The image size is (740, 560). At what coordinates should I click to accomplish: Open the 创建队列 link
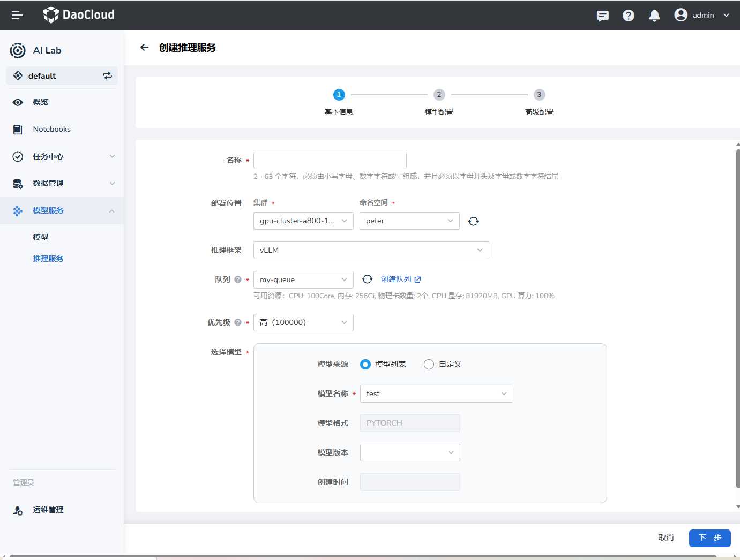tap(400, 279)
